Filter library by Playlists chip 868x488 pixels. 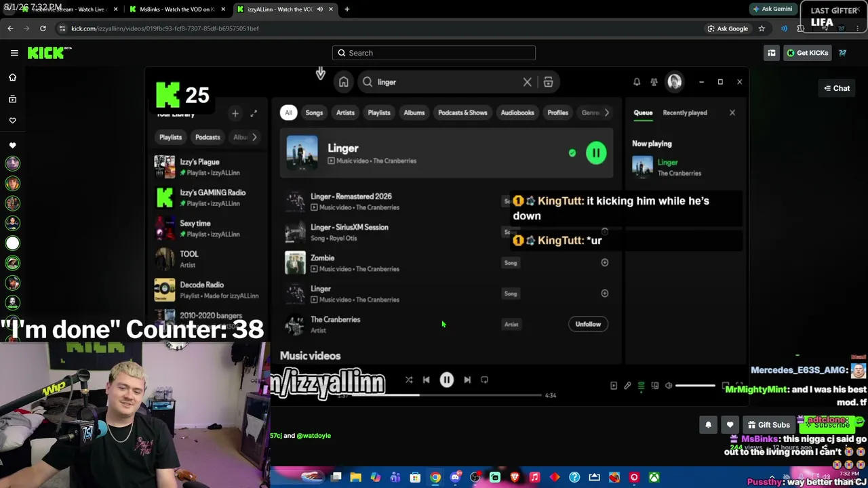coord(171,137)
